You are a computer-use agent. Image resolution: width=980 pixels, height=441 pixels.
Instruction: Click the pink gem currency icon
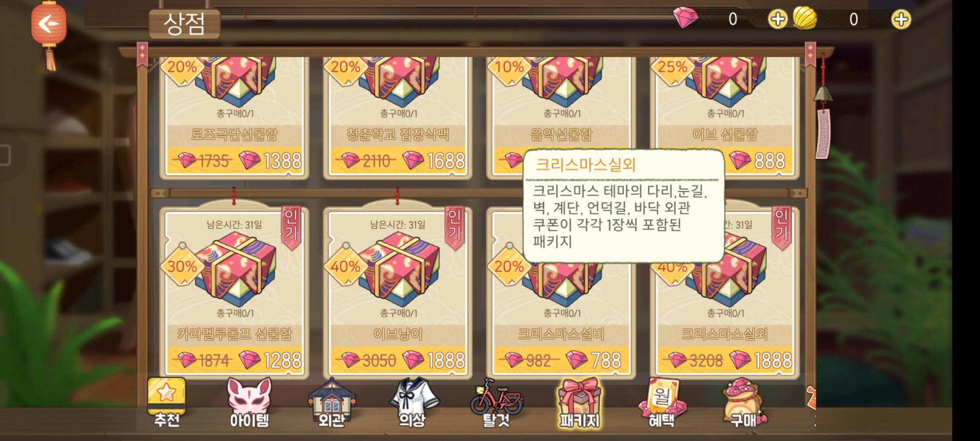pos(685,18)
